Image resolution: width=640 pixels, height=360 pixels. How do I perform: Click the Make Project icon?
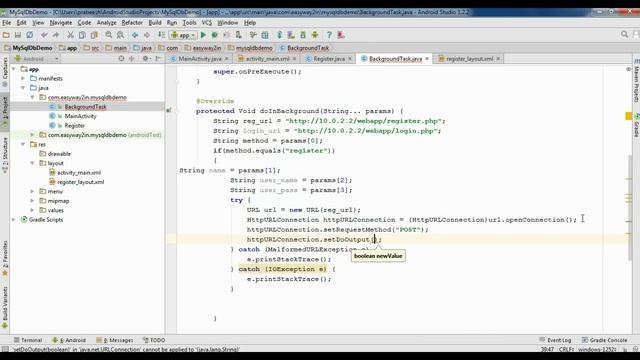pyautogui.click(x=162, y=35)
